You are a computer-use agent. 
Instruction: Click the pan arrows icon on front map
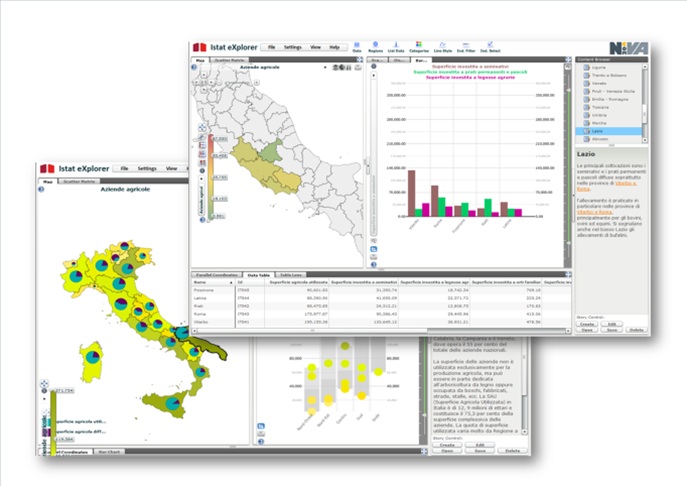coord(202,128)
